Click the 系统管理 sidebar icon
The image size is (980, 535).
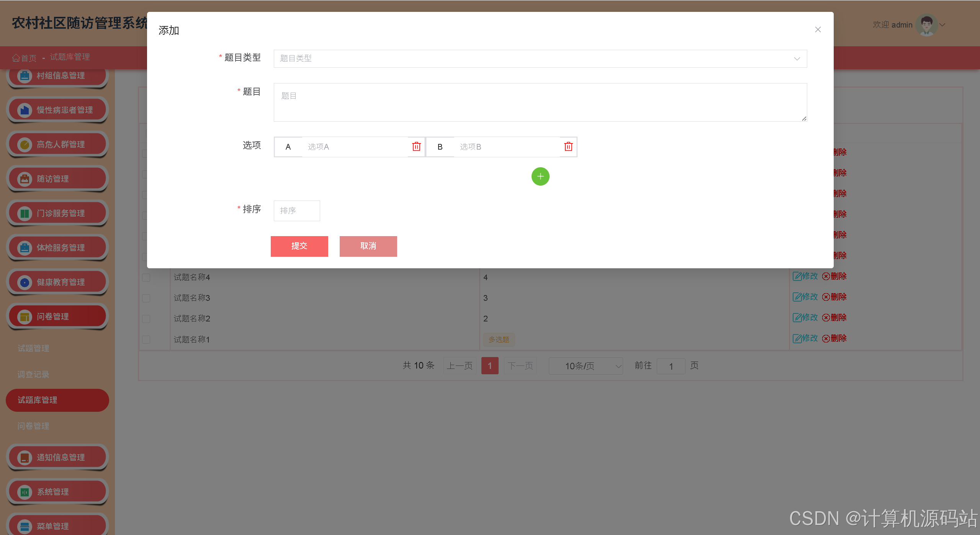[25, 492]
